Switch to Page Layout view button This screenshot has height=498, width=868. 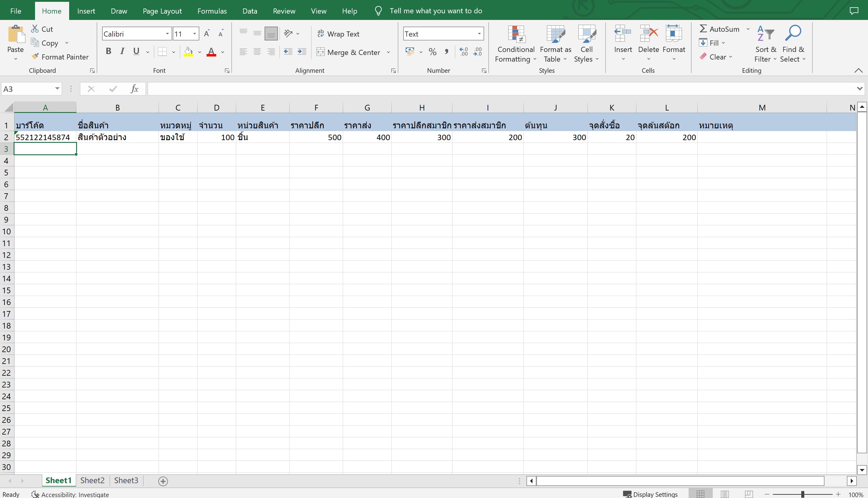point(725,494)
